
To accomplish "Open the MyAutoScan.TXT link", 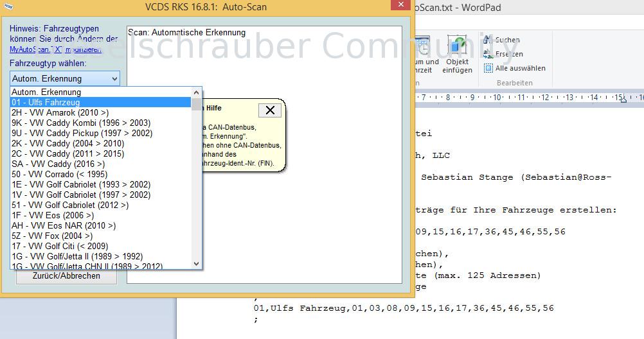I will pos(55,49).
